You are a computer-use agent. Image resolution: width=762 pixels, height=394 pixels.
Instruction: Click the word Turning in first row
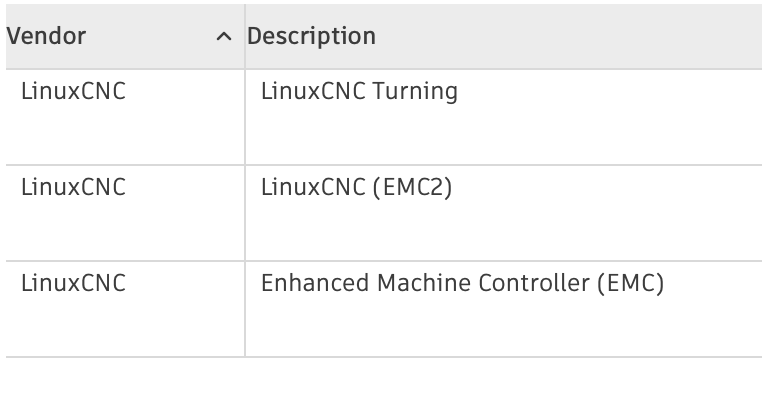tap(415, 92)
